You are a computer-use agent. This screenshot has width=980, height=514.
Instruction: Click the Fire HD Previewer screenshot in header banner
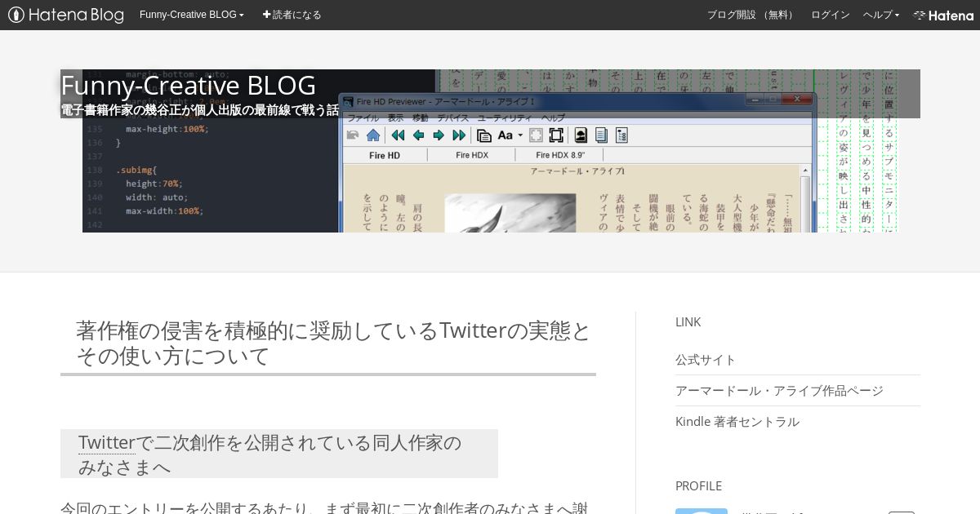click(577, 162)
